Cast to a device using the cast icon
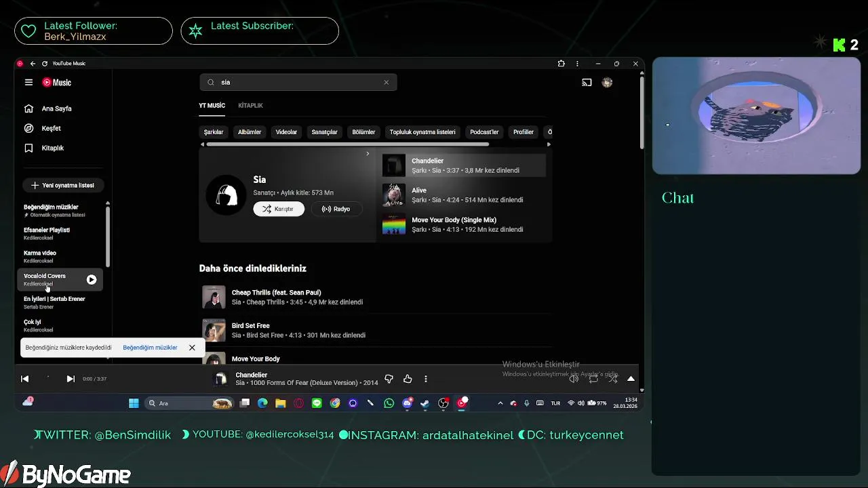The height and width of the screenshot is (488, 868). pyautogui.click(x=587, y=83)
